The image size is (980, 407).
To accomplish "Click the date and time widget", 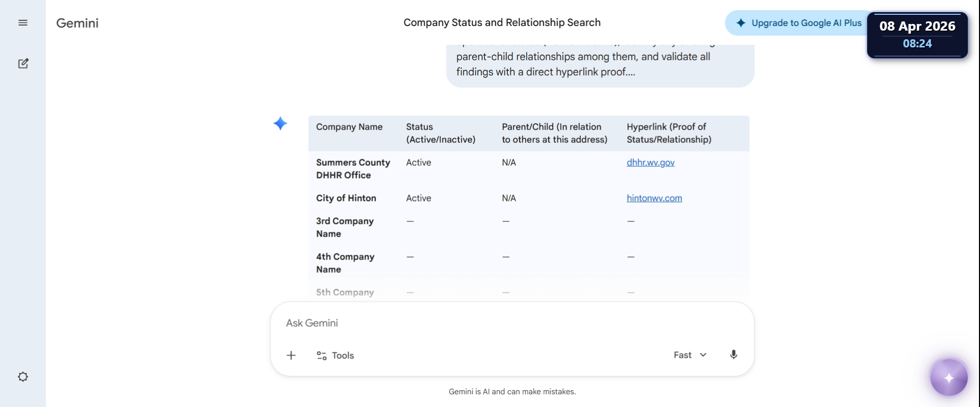I will click(x=917, y=35).
